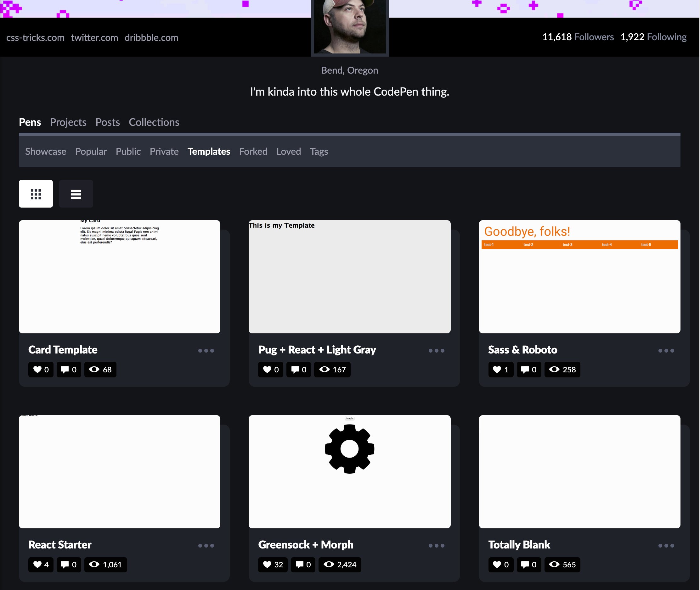Visit the dribbble.com profile link
Image resolution: width=700 pixels, height=590 pixels.
151,37
